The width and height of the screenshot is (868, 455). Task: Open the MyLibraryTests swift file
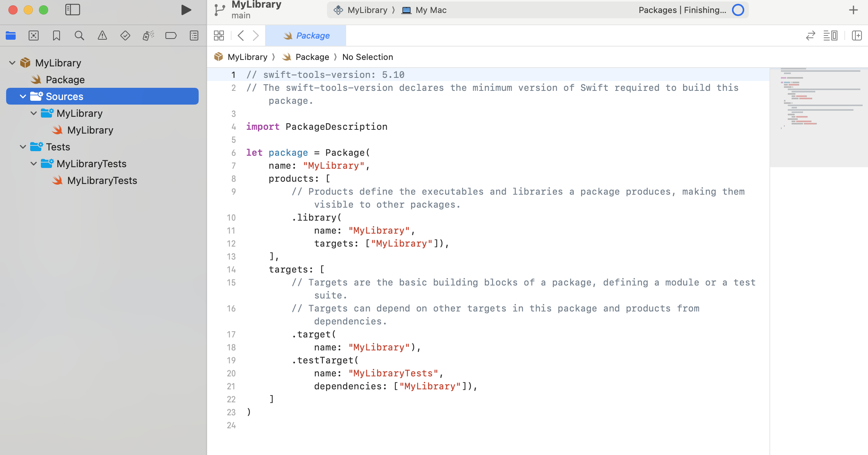[102, 180]
